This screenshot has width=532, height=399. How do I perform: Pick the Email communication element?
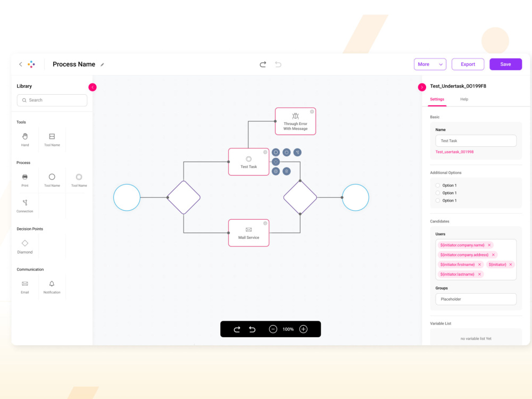point(25,287)
